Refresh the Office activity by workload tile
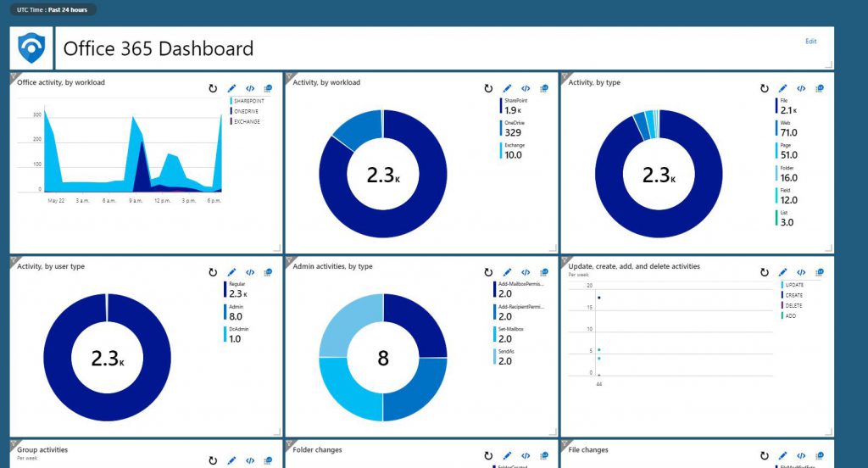The width and height of the screenshot is (868, 468). point(214,88)
